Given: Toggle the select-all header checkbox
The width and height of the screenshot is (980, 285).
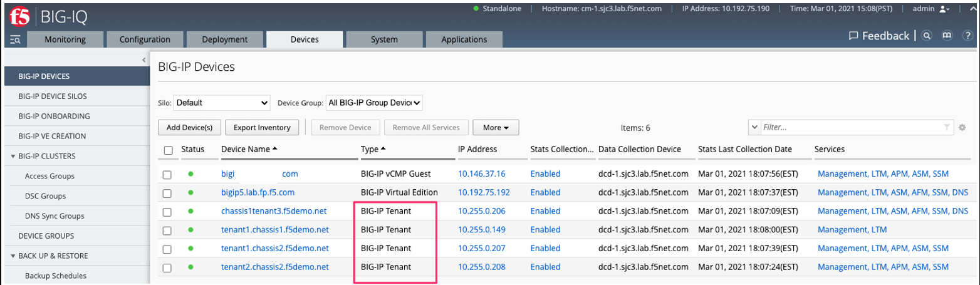Looking at the screenshot, I should (x=168, y=150).
